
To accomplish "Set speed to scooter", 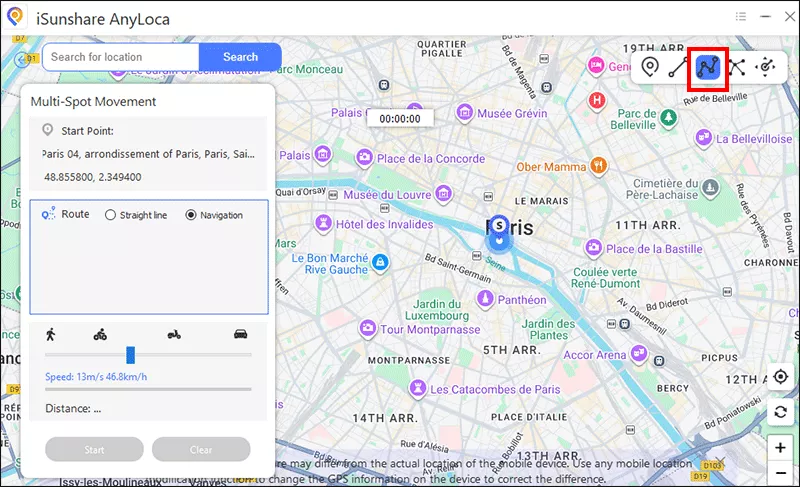I will coord(172,334).
